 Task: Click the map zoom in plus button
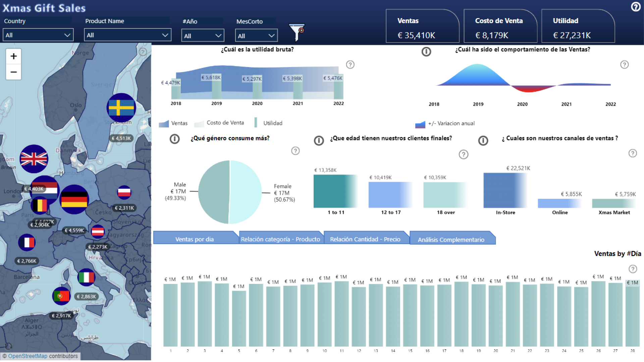[x=13, y=56]
